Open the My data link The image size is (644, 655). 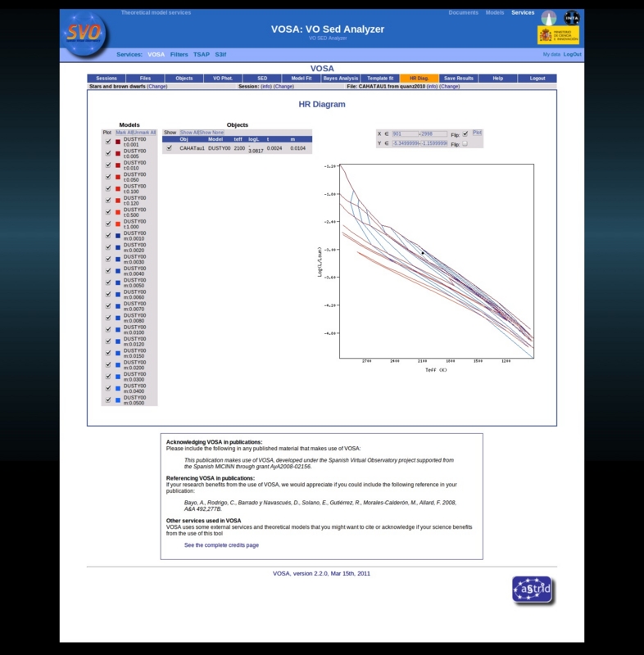[x=551, y=54]
